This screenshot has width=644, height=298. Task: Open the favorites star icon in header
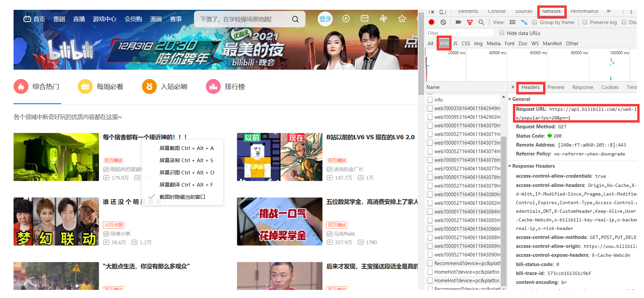pyautogui.click(x=402, y=19)
